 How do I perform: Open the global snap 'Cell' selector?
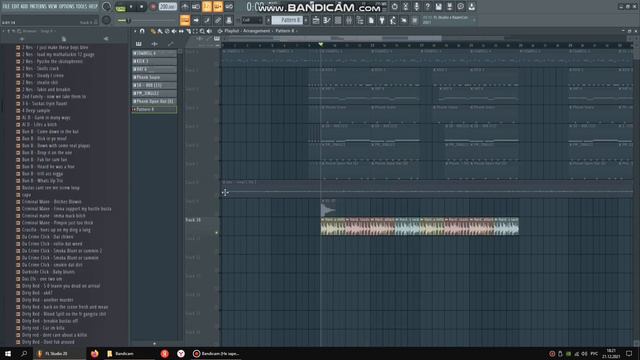(x=251, y=20)
